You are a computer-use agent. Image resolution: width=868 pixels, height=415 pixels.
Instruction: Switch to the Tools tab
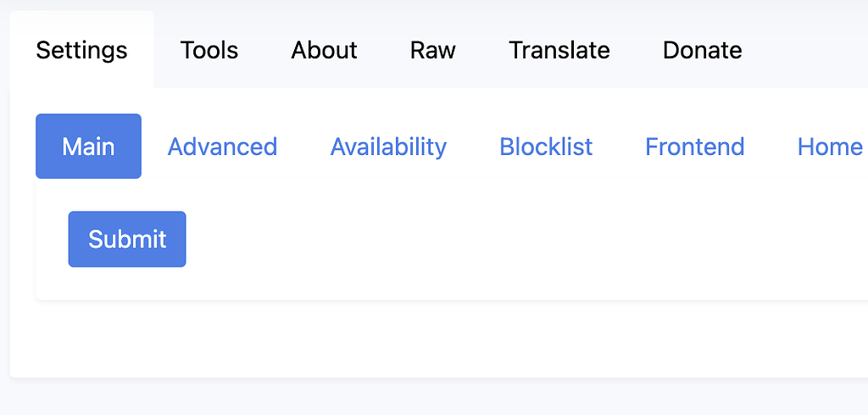209,50
